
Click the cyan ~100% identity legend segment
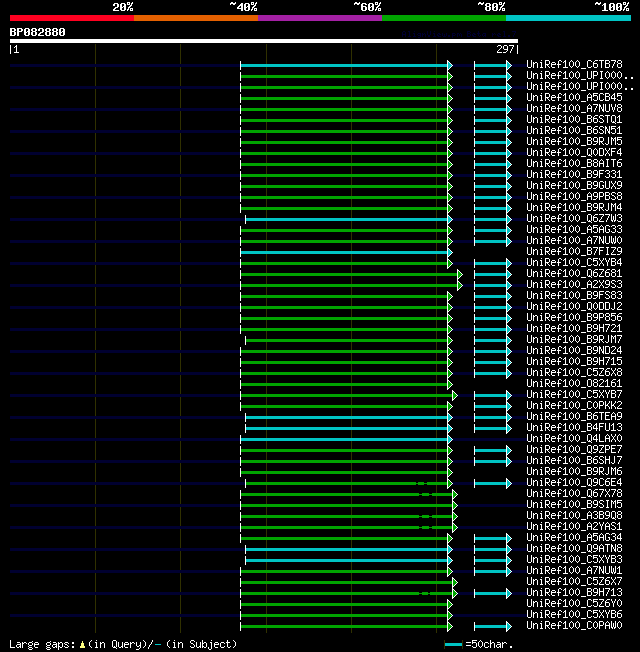[x=568, y=18]
